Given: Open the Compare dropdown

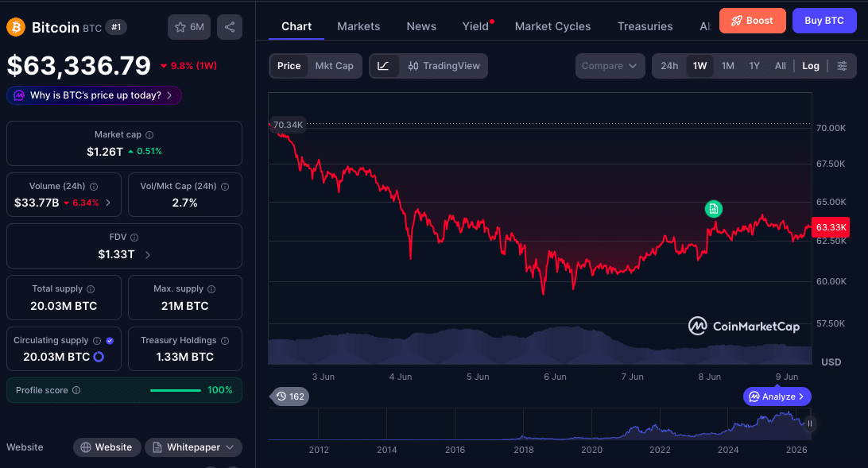Looking at the screenshot, I should (x=610, y=66).
